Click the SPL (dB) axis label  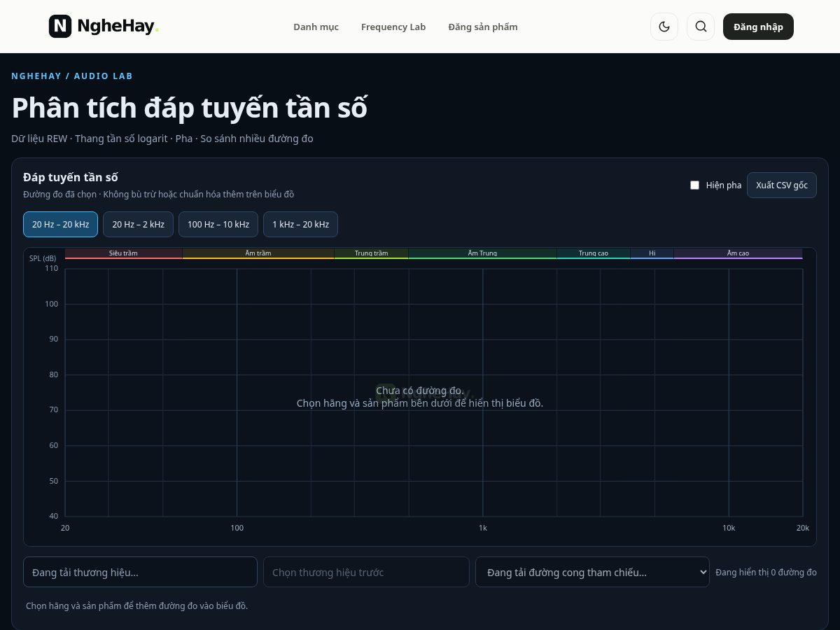(x=43, y=258)
